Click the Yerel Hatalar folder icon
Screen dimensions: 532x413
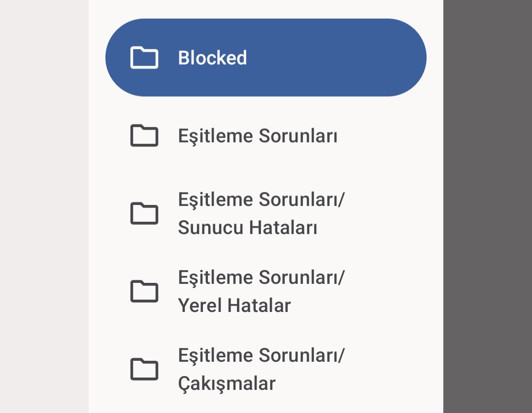(144, 291)
